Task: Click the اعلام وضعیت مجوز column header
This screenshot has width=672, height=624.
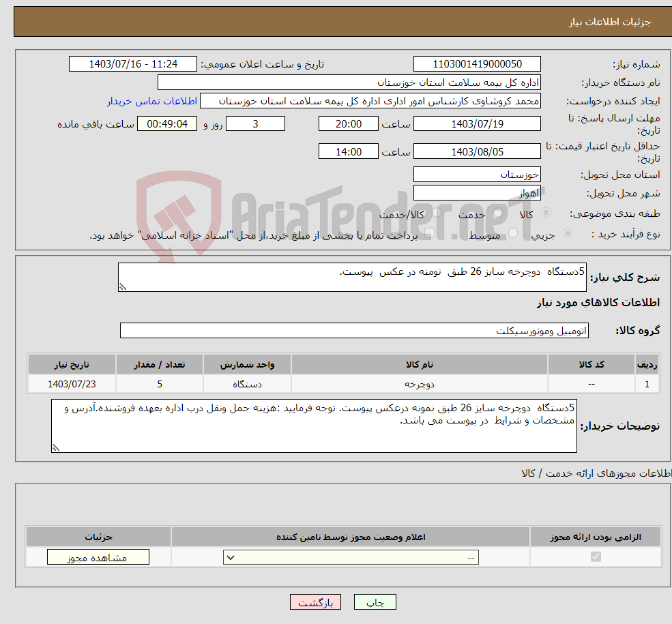Action: tap(351, 537)
